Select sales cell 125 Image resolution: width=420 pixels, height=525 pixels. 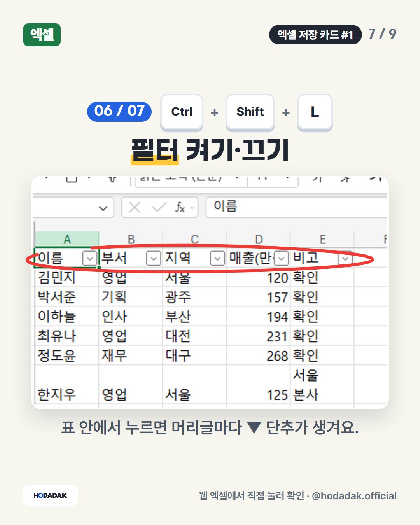(259, 385)
